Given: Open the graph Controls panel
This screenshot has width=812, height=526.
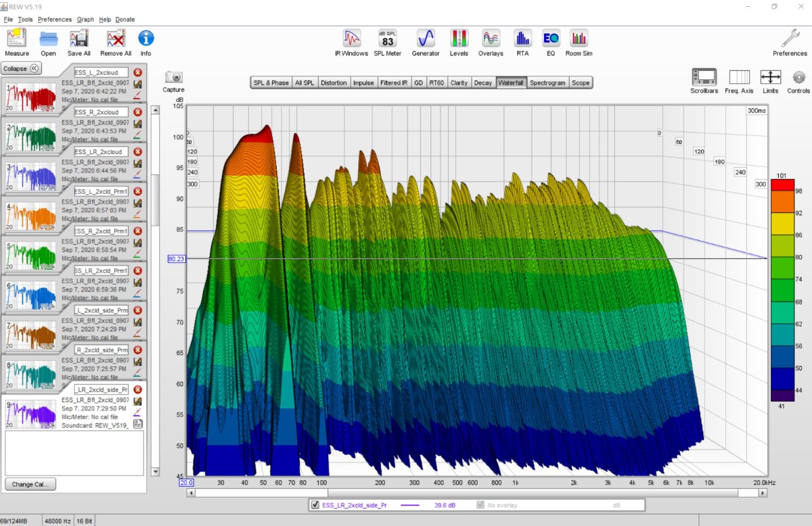Looking at the screenshot, I should (x=798, y=78).
